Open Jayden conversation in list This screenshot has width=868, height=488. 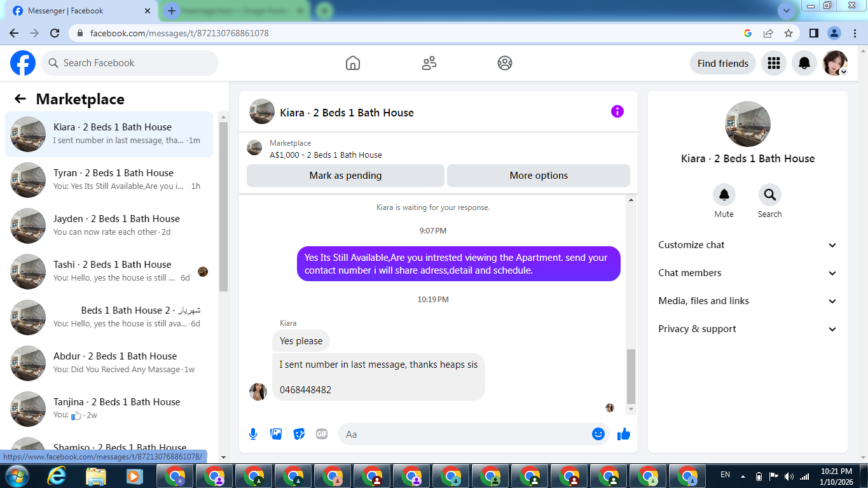109,226
